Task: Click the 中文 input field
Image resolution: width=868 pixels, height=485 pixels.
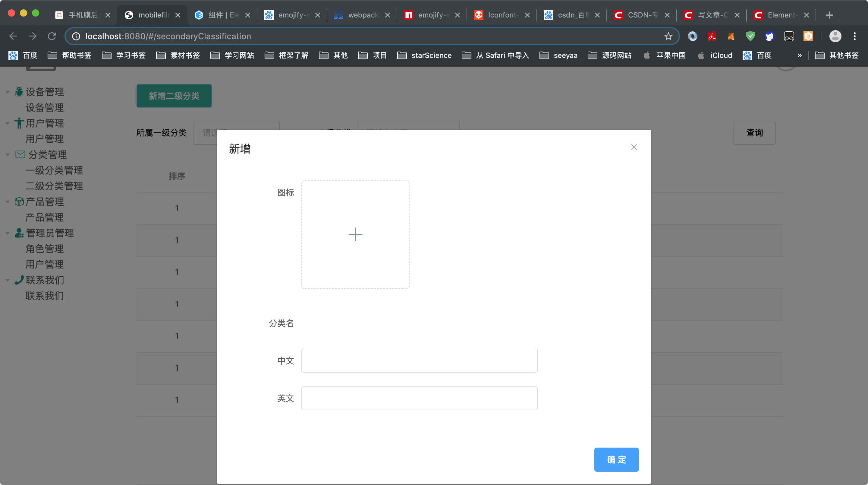Action: 419,361
